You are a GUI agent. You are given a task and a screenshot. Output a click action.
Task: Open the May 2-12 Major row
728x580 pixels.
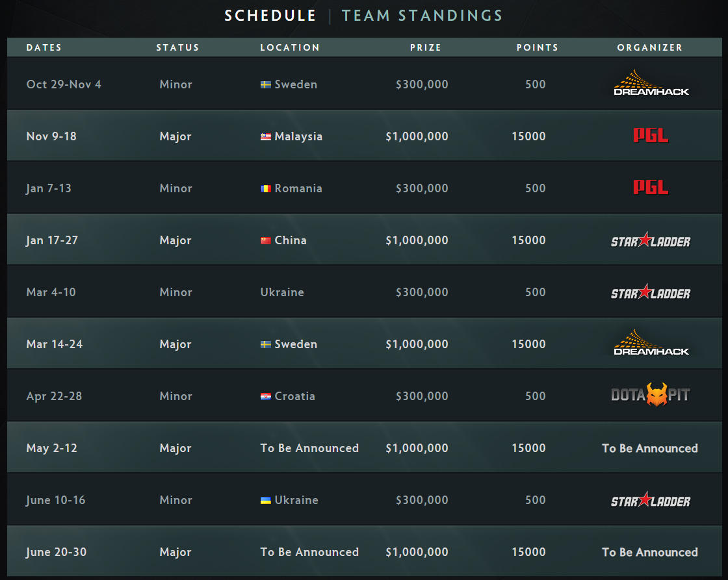pyautogui.click(x=365, y=448)
